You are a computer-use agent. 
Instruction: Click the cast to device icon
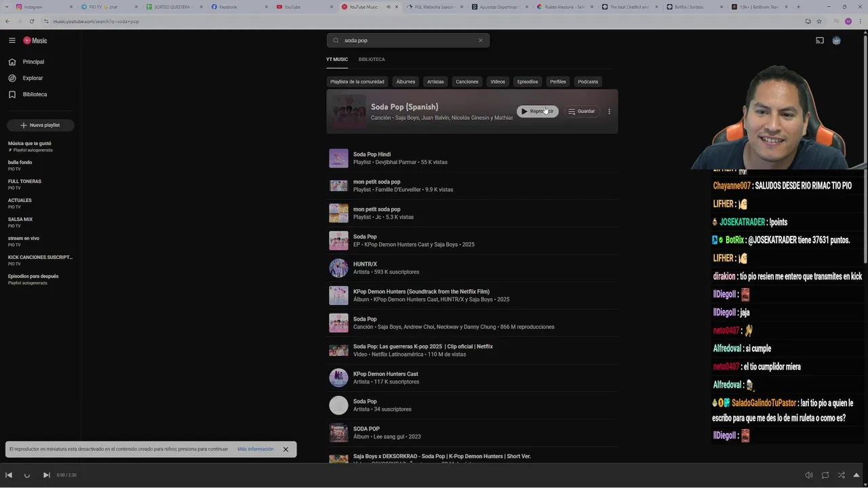pyautogui.click(x=819, y=41)
